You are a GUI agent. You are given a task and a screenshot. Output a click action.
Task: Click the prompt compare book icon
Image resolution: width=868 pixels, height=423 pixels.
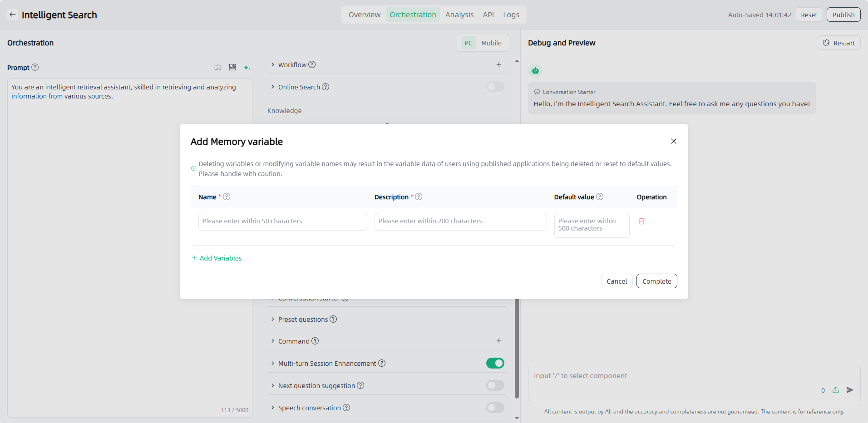[218, 67]
